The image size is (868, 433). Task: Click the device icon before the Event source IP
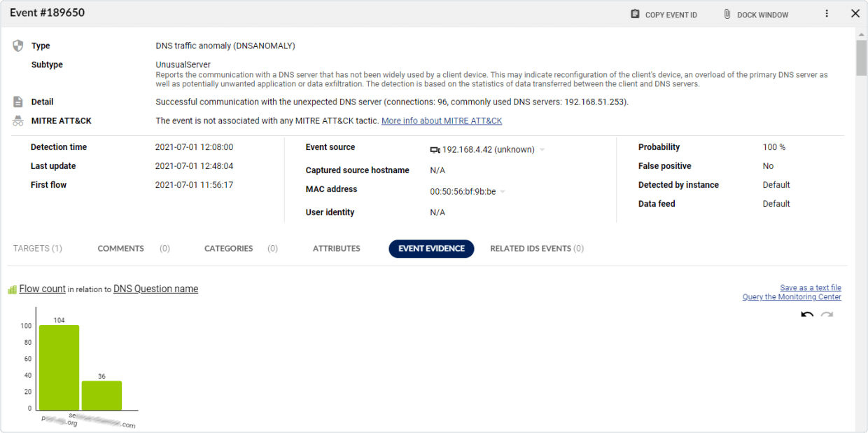click(434, 149)
